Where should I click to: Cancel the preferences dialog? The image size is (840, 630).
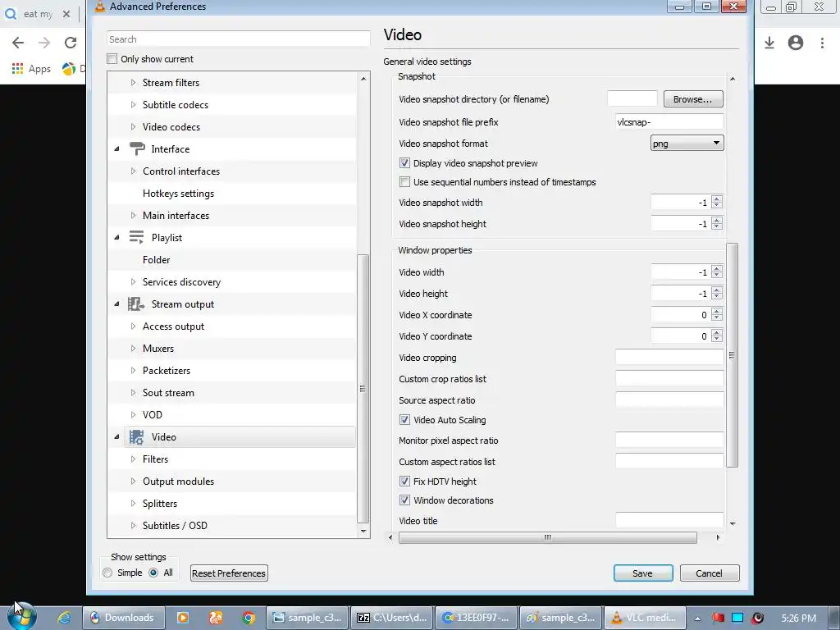[x=710, y=573]
